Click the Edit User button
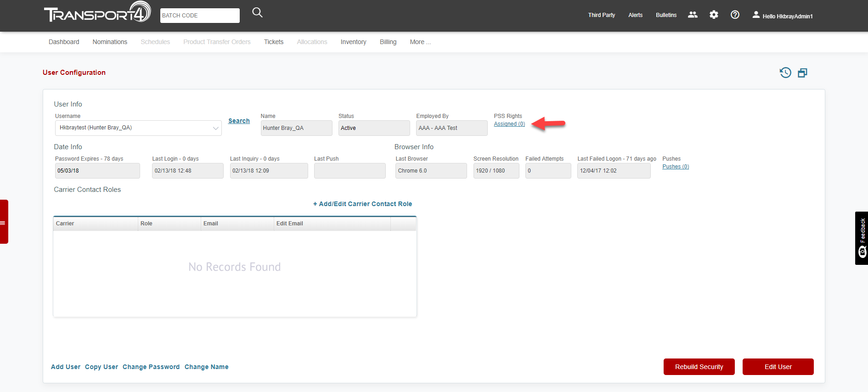Screen dimensions: 868x392 click(778, 367)
